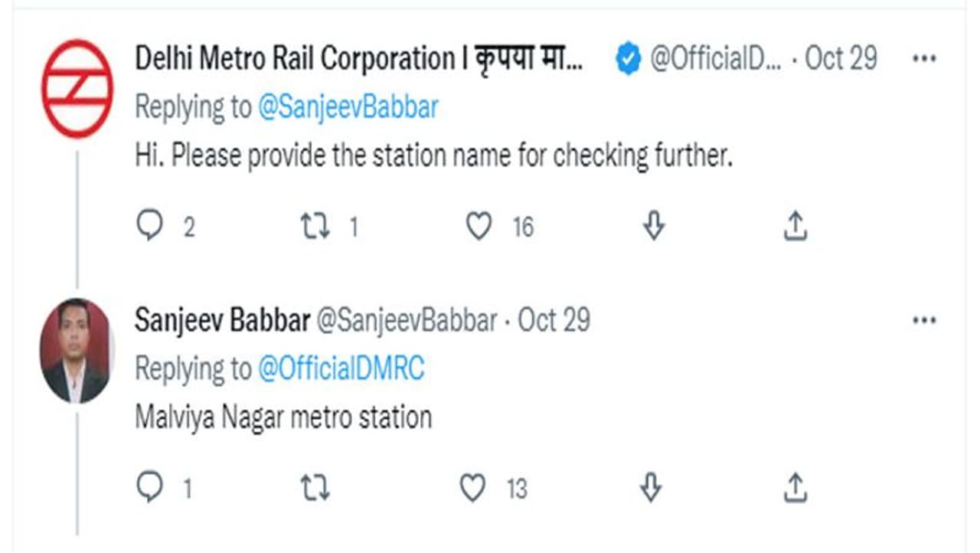Share the Delhi Metro Rail Corporation tweet
Screen dimensions: 980x553
pos(795,226)
